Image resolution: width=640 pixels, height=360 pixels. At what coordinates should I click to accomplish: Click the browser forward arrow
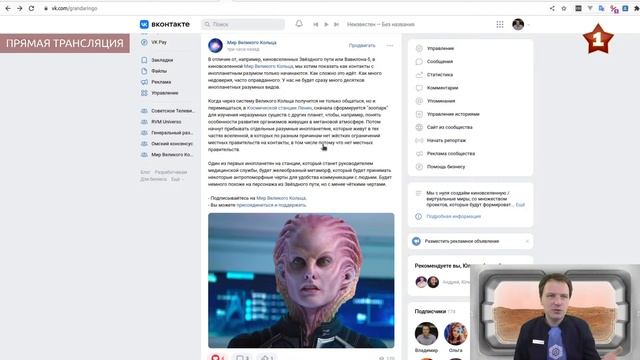point(20,8)
